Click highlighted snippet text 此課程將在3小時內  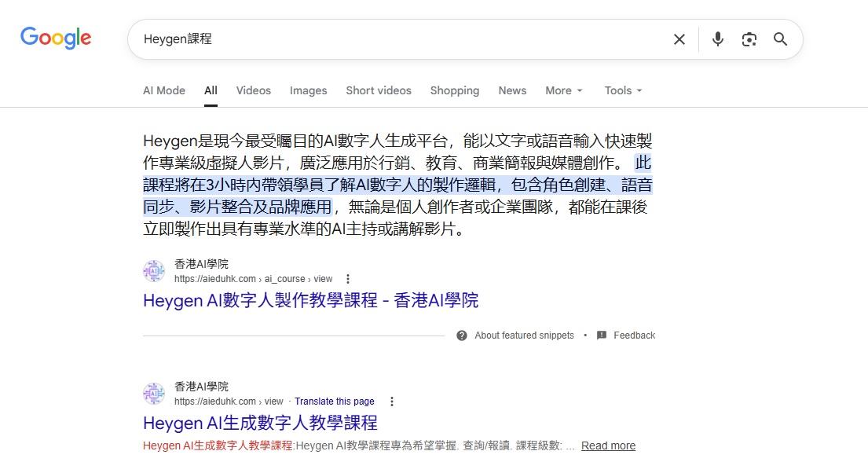(x=397, y=185)
